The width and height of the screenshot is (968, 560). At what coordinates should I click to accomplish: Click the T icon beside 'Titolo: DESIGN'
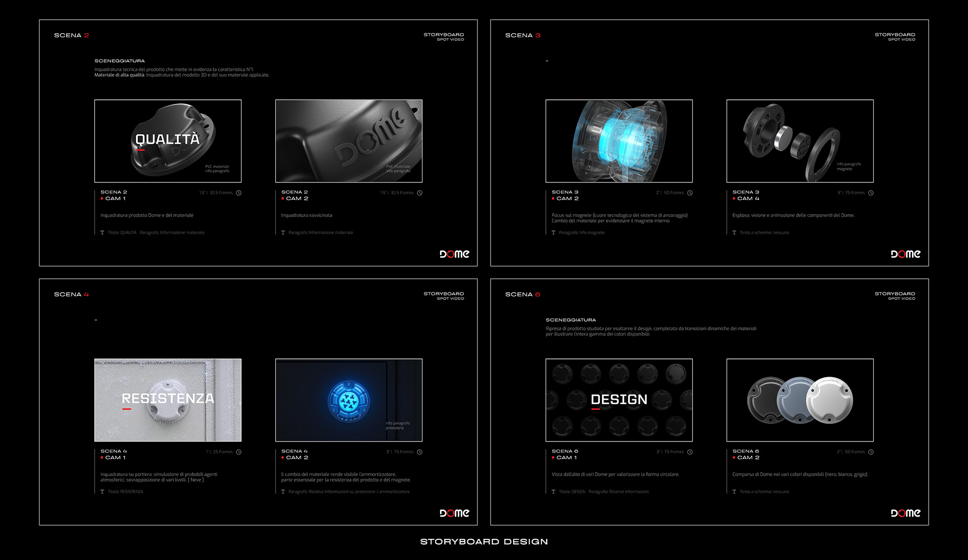(x=554, y=491)
